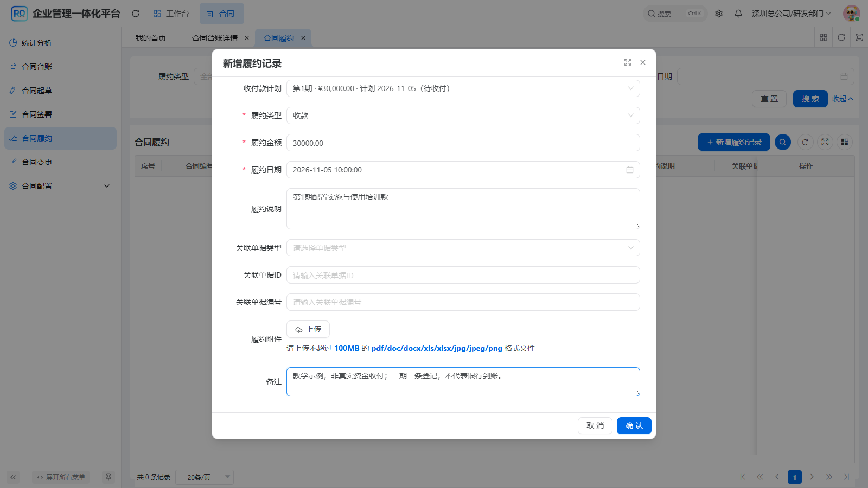This screenshot has height=488, width=868.
Task: Click the round blue search icon in table toolbar
Action: [783, 142]
